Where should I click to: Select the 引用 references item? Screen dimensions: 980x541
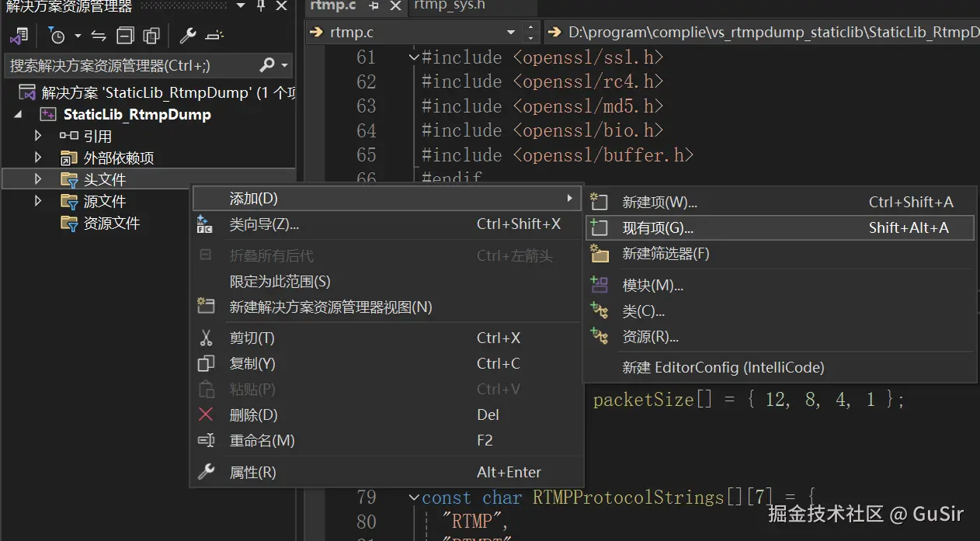(x=98, y=136)
